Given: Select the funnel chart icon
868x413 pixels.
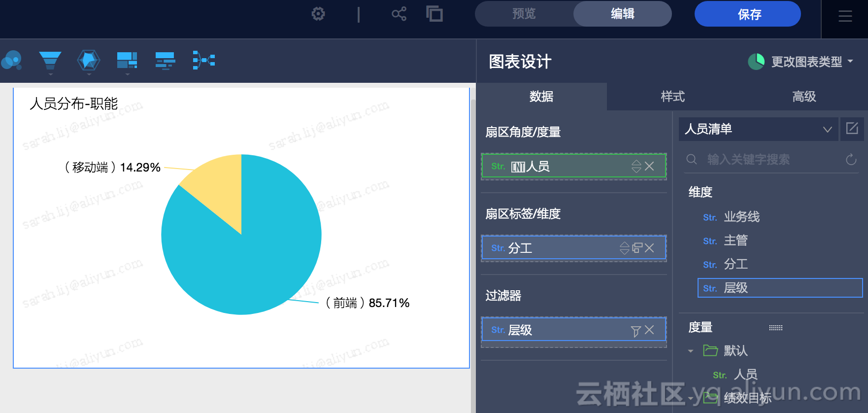Looking at the screenshot, I should pos(50,61).
